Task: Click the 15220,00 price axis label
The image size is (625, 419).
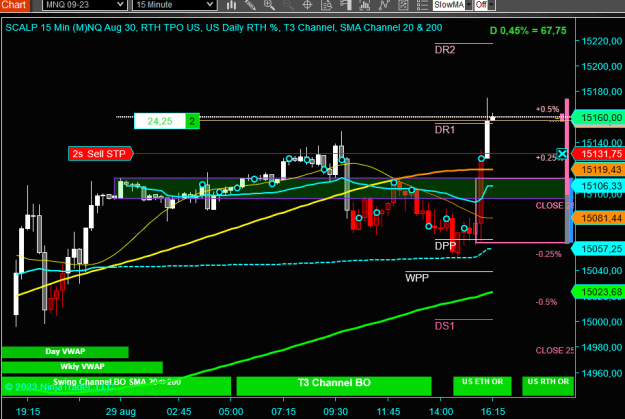Action: tap(601, 41)
